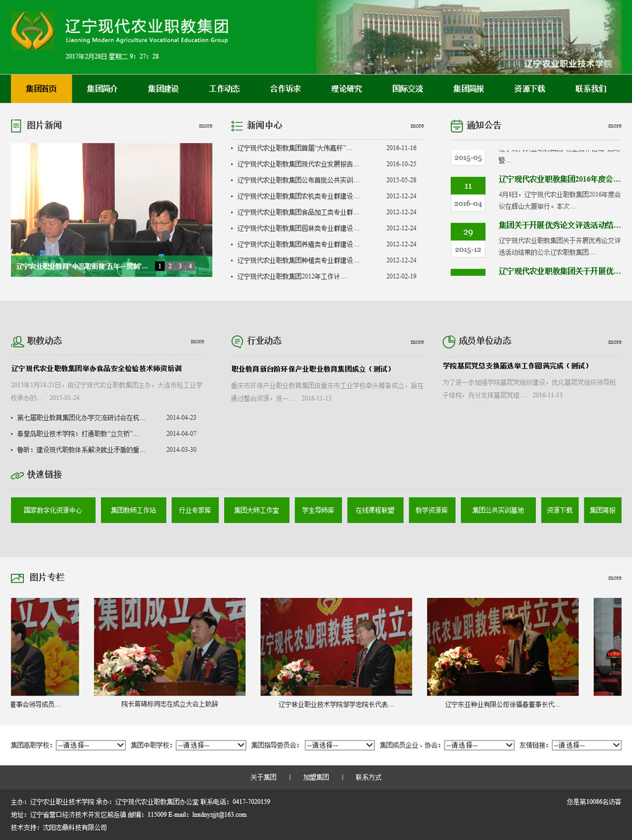632x840 pixels.
Task: Open photo of 辽宁东亚种业有限公司徐福春董事长
Action: point(503,647)
